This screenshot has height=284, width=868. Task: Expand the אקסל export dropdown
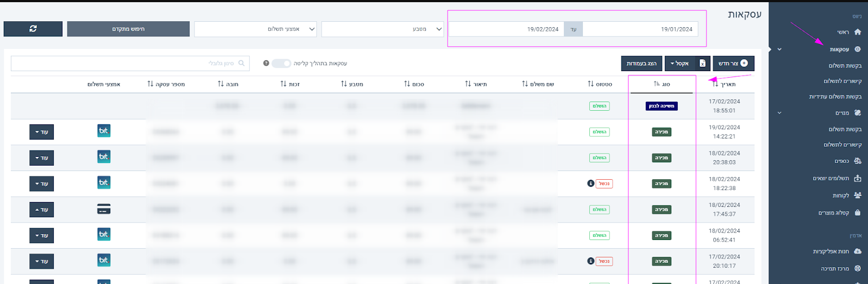click(680, 64)
